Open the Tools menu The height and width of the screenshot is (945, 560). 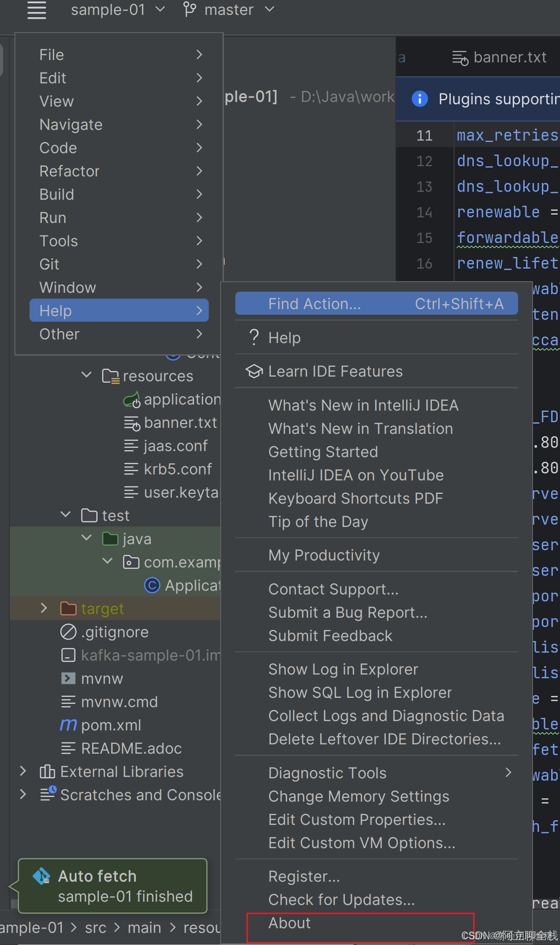[x=119, y=241]
